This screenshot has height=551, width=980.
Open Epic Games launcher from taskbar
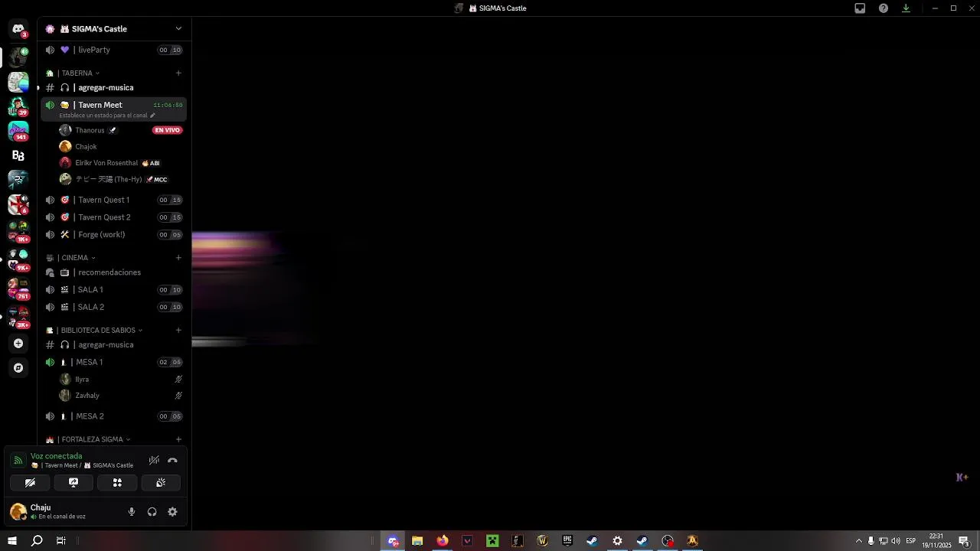[567, 541]
